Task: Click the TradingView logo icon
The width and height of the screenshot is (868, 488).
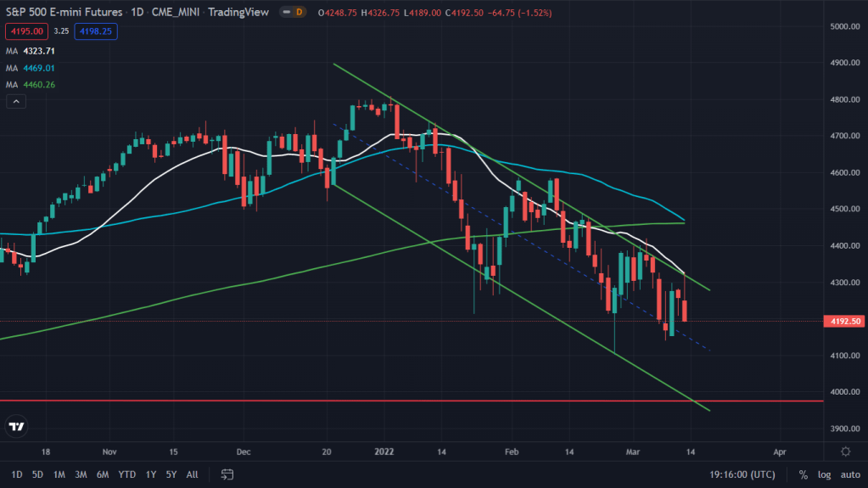Action: point(16,426)
